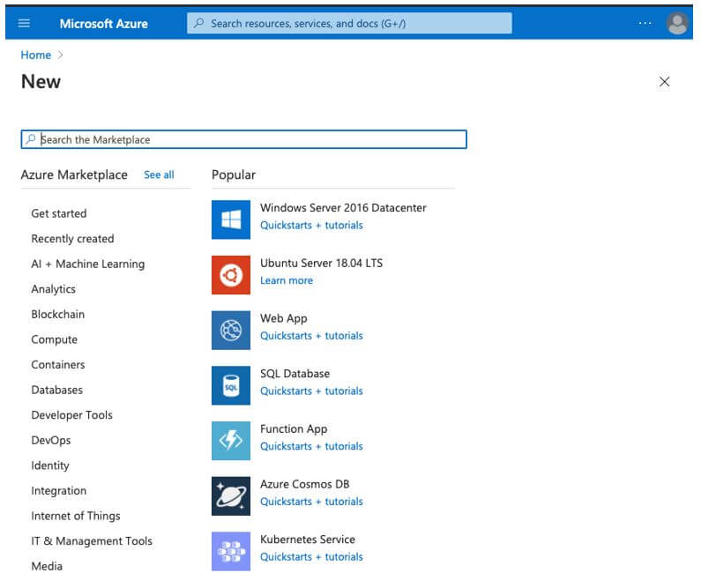Open the hamburger portal menu
The width and height of the screenshot is (701, 588).
24,23
